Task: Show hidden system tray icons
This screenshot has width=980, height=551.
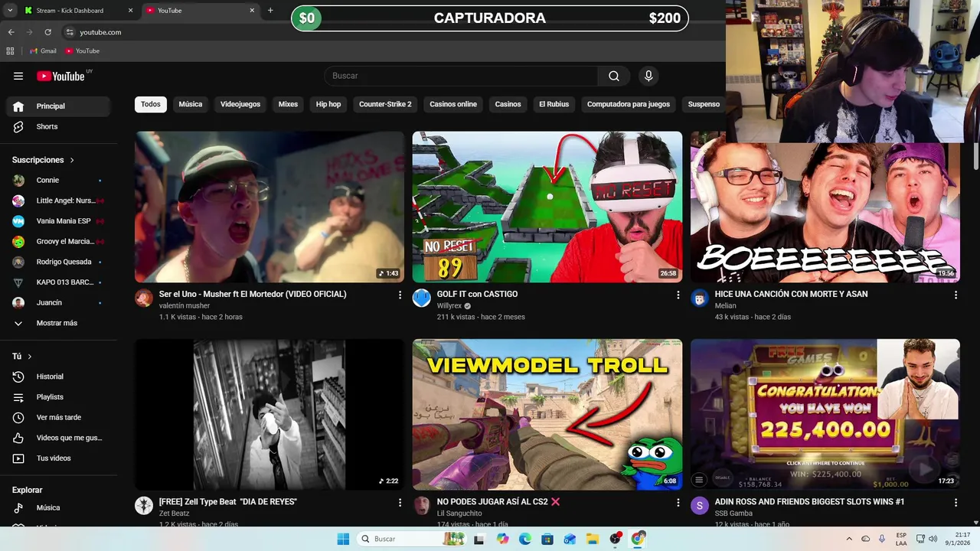Action: coord(848,539)
